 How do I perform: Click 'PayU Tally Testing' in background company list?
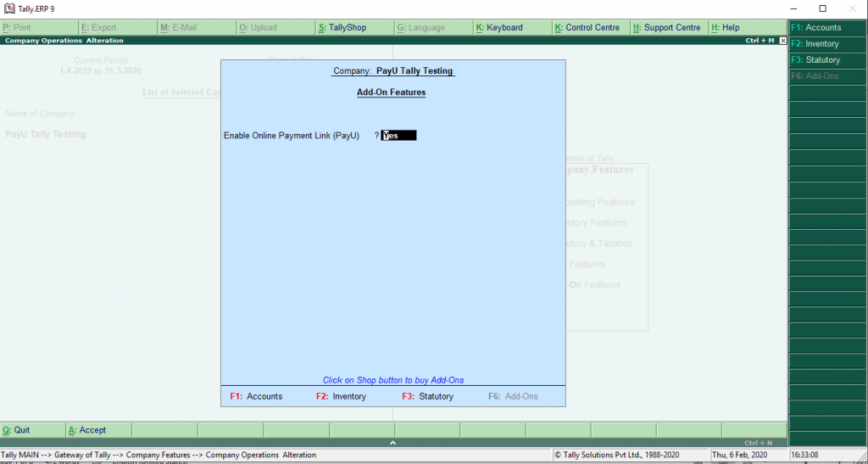(x=46, y=134)
